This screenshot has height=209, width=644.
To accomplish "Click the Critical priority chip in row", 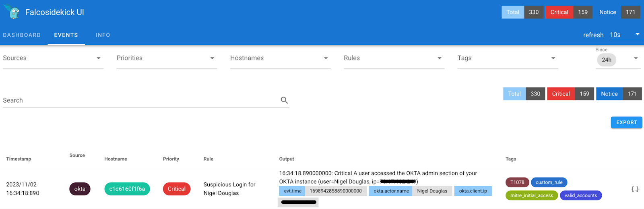I will coord(176,189).
